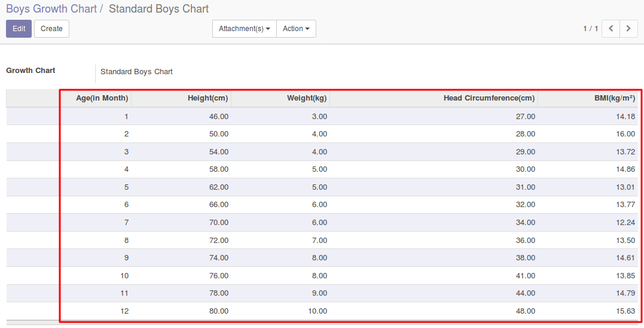Image resolution: width=644 pixels, height=328 pixels.
Task: Go to the previous record arrow
Action: point(611,29)
